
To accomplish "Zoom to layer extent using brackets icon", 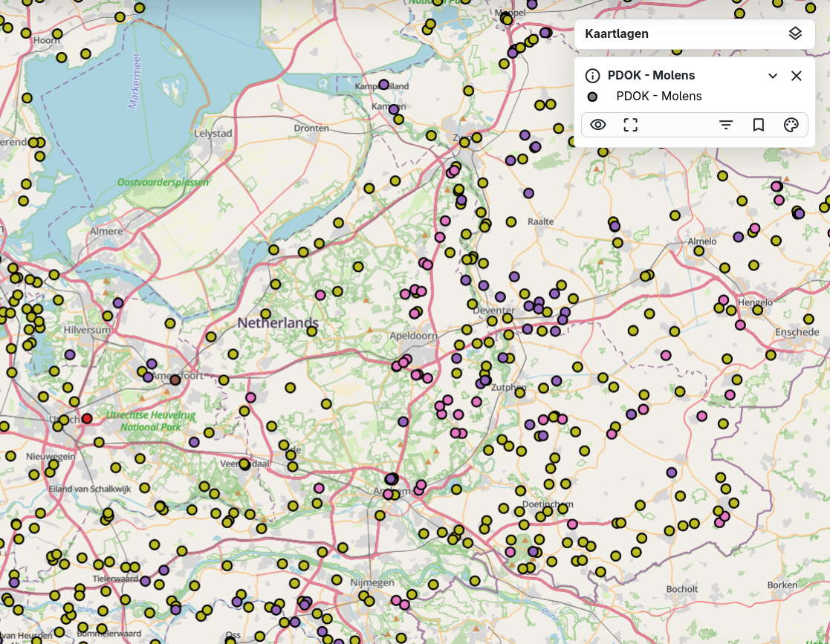I will click(630, 125).
